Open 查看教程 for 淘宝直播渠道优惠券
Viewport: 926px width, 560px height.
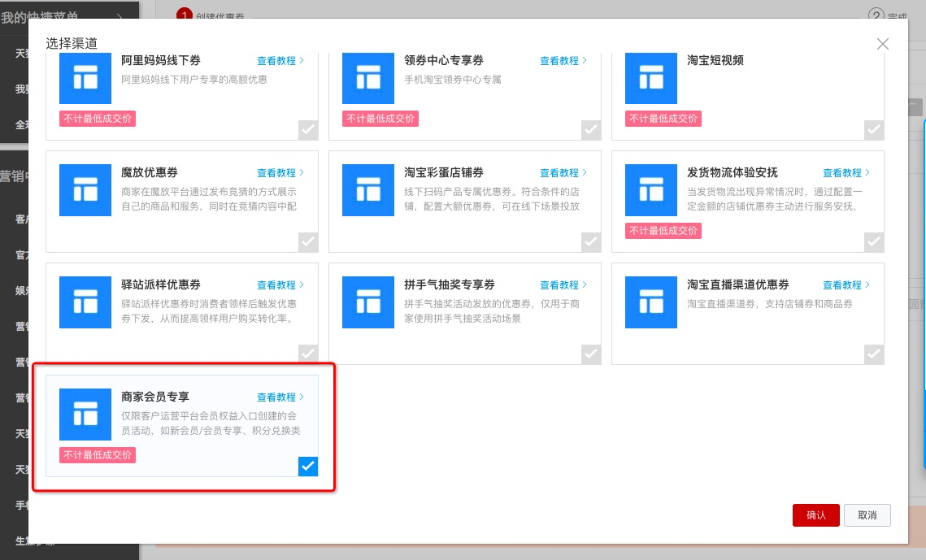click(846, 285)
